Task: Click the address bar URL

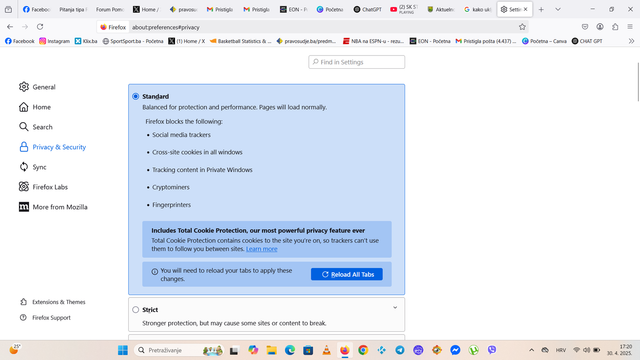Action: 166,27
